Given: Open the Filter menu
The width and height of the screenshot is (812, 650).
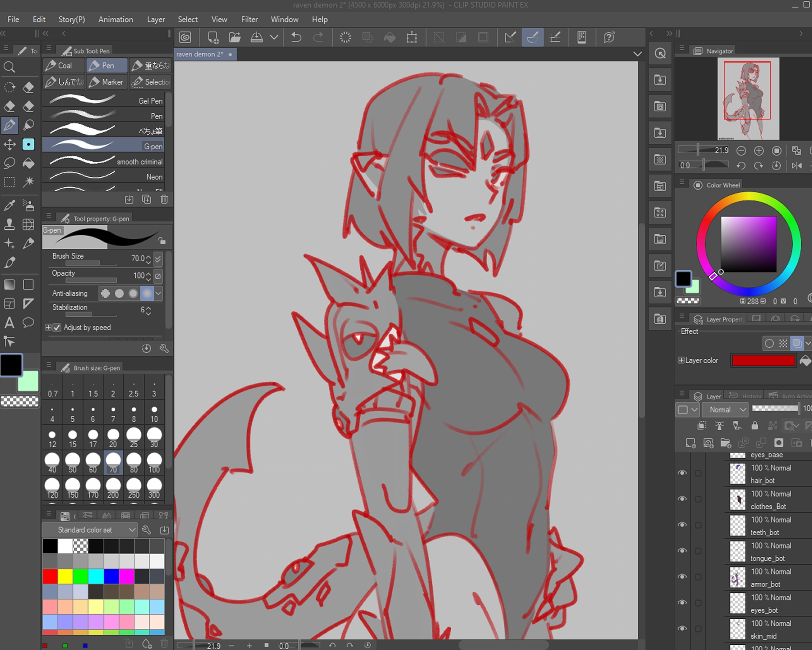Looking at the screenshot, I should coord(249,19).
